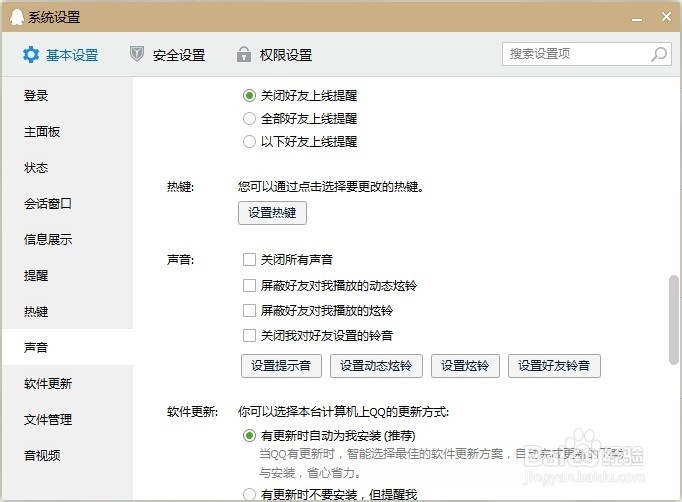The height and width of the screenshot is (502, 682).
Task: Open the 提醒 sidebar section
Action: 67,275
